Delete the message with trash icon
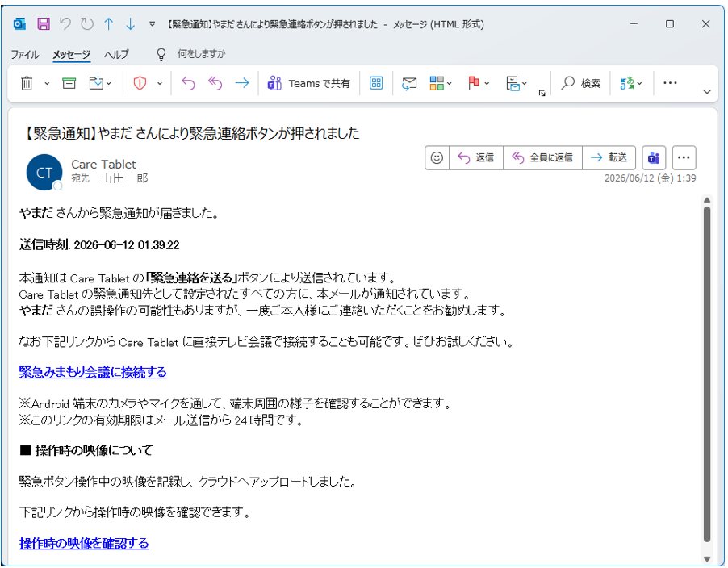The width and height of the screenshot is (728, 568). pyautogui.click(x=27, y=84)
